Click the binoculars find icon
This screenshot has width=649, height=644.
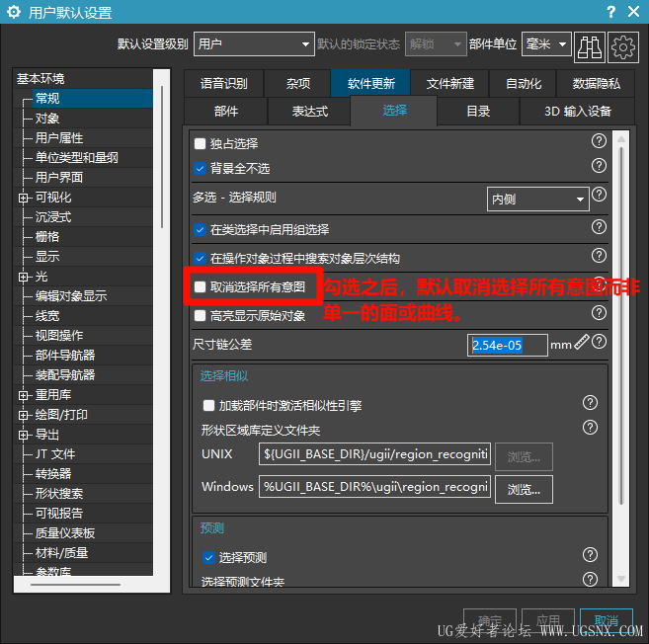tap(590, 47)
